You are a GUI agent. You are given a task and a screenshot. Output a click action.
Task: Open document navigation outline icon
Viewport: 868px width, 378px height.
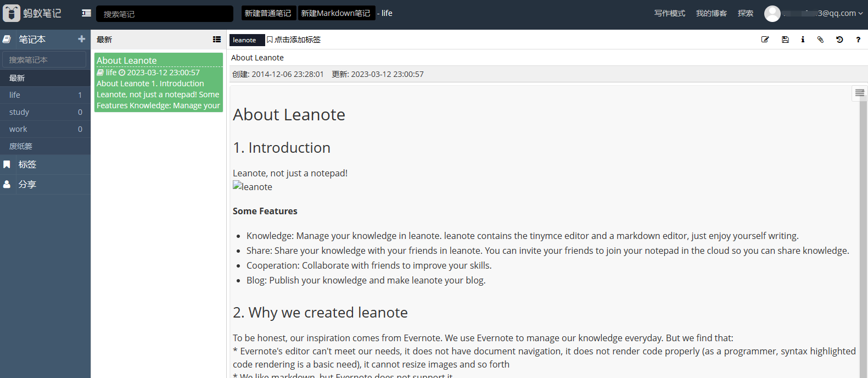pos(860,93)
